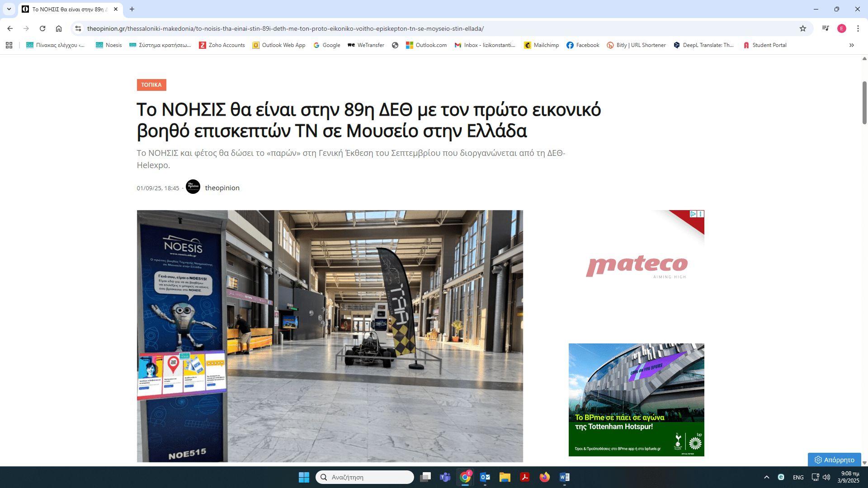Viewport: 868px width, 488px height.
Task: Open a new browser tab
Action: (132, 9)
